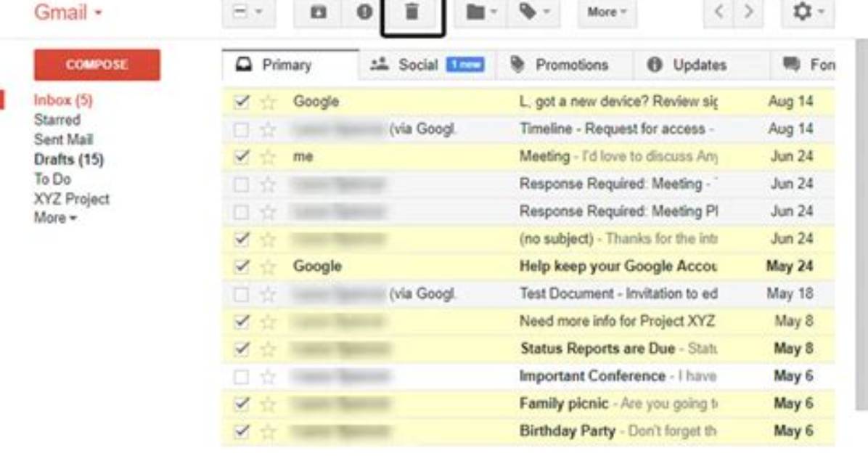The height and width of the screenshot is (456, 868).
Task: Open the More actions dropdown
Action: coord(607,12)
